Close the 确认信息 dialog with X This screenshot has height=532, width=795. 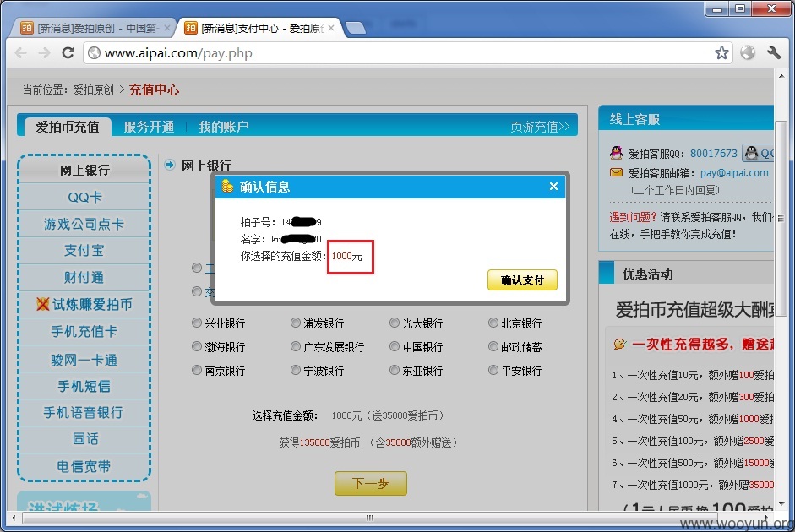click(x=553, y=187)
